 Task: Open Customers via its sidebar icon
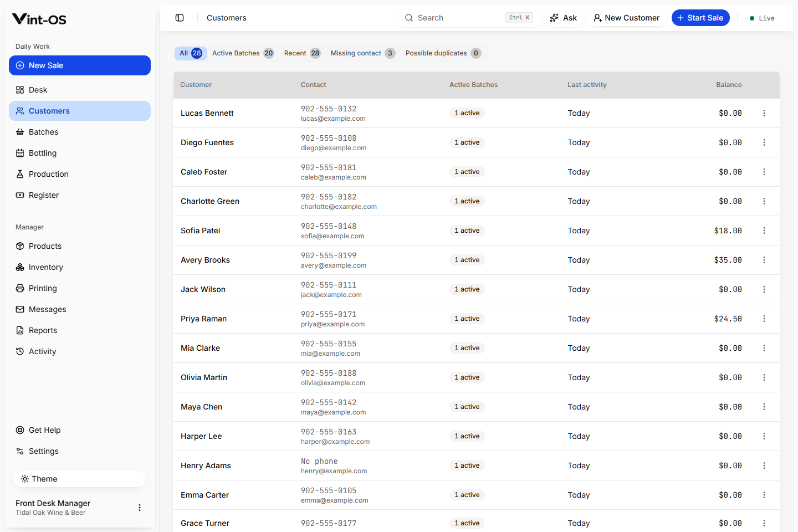tap(20, 111)
